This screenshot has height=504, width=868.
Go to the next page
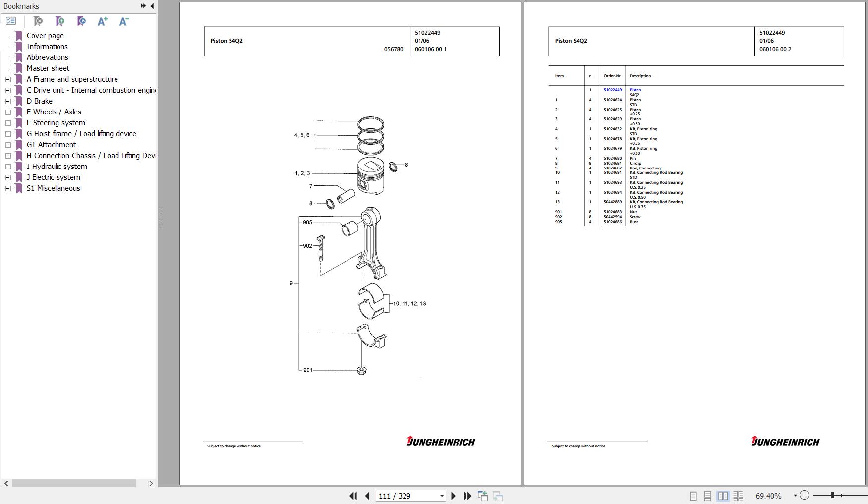click(x=453, y=496)
